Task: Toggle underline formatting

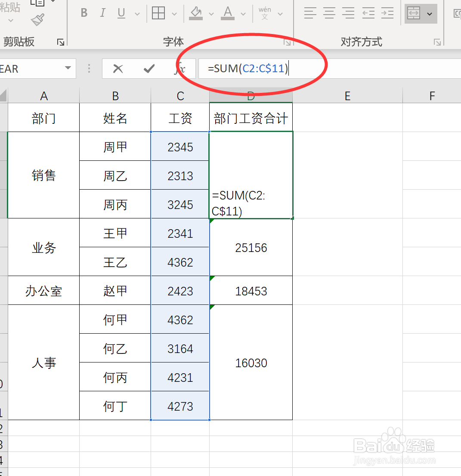Action: point(121,13)
